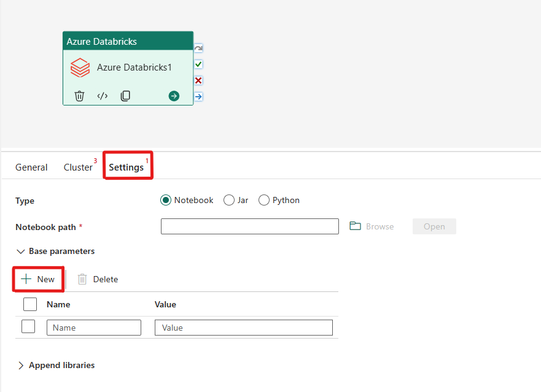541x392 pixels.
Task: Click the skip curved-arrow output connector
Action: click(198, 47)
